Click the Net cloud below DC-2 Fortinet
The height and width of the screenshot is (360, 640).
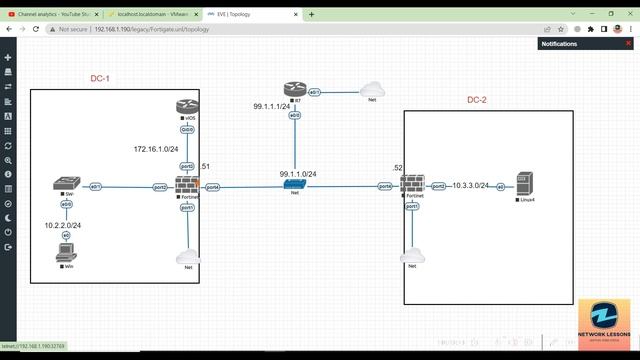click(x=412, y=256)
